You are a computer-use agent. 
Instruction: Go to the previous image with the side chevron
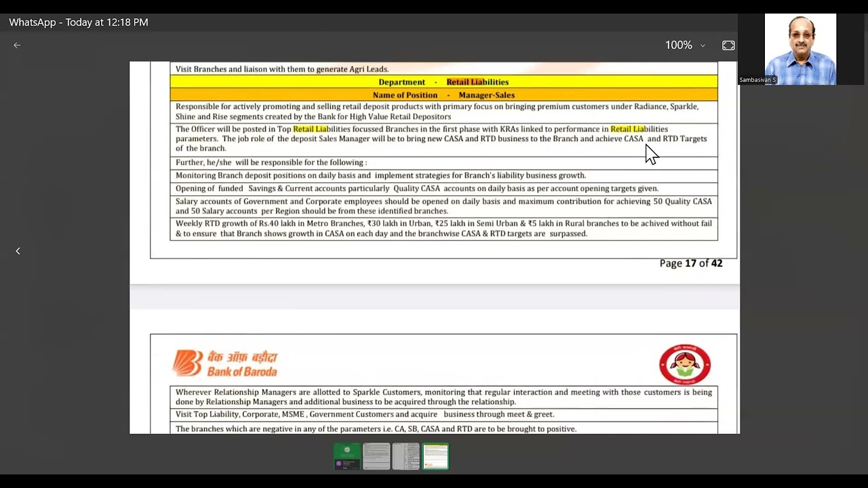point(18,251)
